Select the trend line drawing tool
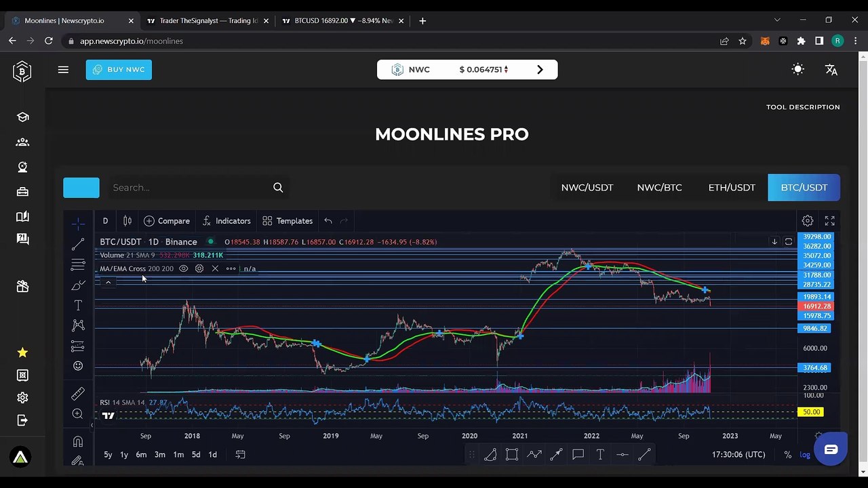This screenshot has height=488, width=868. 78,244
